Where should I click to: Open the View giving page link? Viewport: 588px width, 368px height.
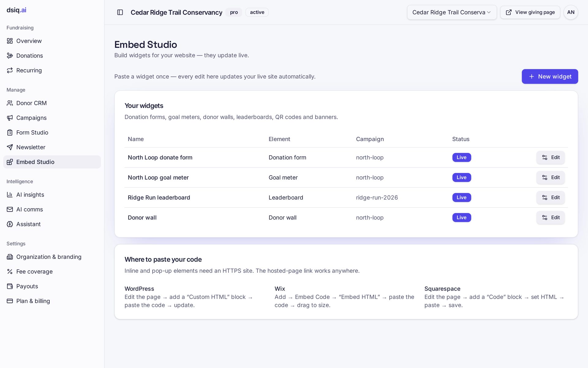pyautogui.click(x=530, y=12)
